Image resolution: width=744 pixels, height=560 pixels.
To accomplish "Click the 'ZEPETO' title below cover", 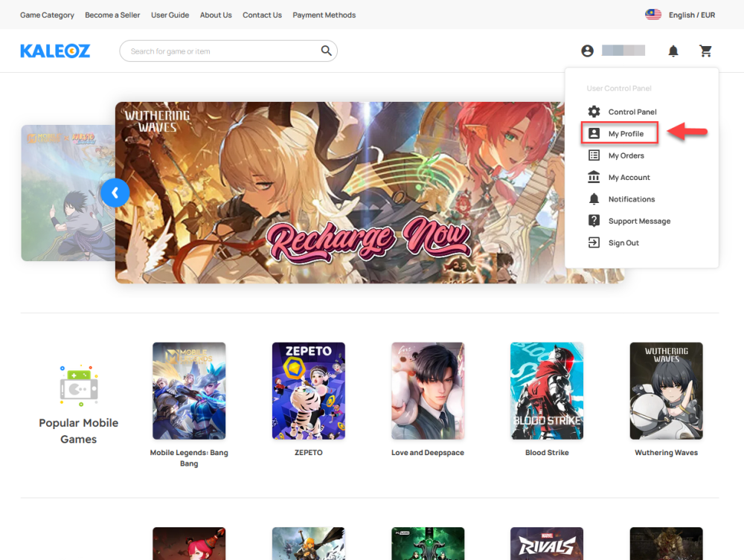I will pyautogui.click(x=309, y=452).
